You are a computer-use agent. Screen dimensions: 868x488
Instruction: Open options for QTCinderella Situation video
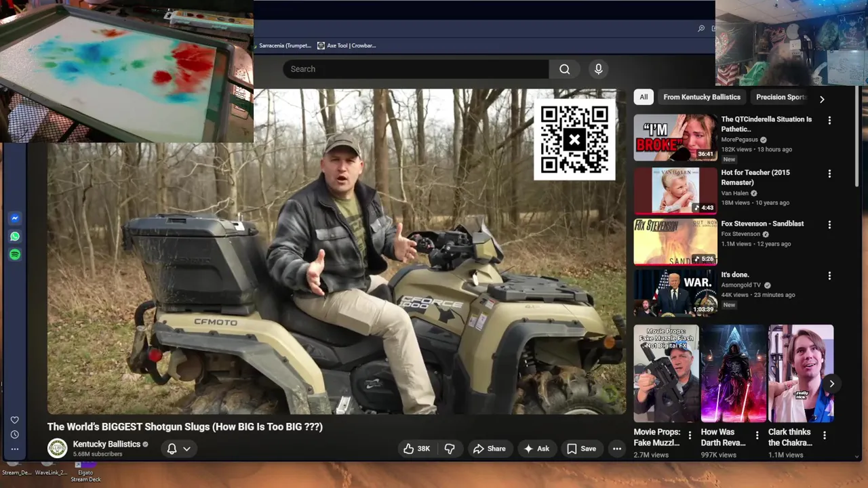point(829,121)
